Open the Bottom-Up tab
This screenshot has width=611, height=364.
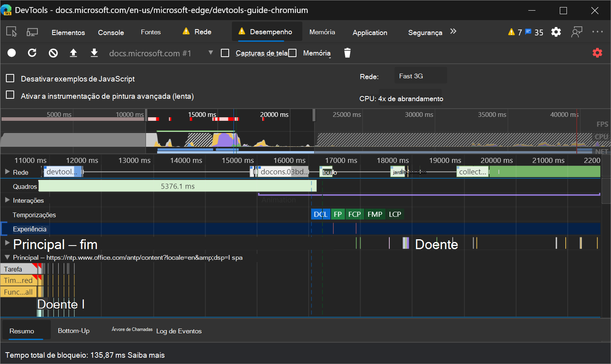pyautogui.click(x=74, y=331)
